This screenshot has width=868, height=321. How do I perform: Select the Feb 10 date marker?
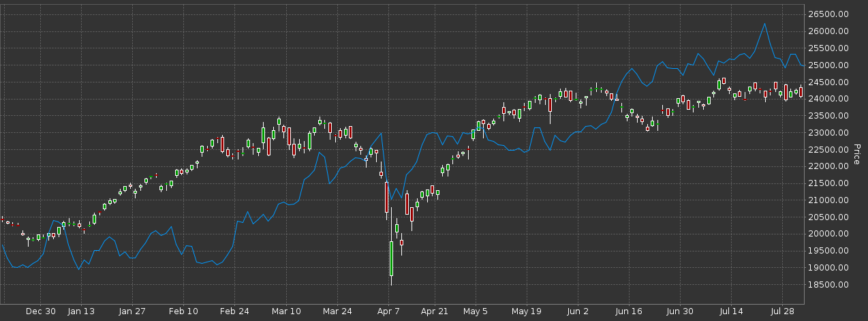point(183,312)
